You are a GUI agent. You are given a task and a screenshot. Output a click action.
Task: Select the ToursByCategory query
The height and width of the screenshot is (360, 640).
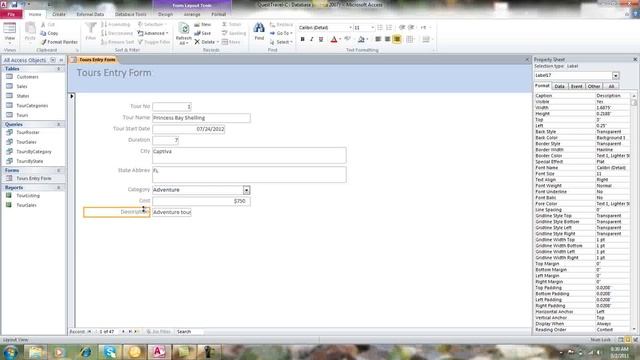[x=34, y=151]
